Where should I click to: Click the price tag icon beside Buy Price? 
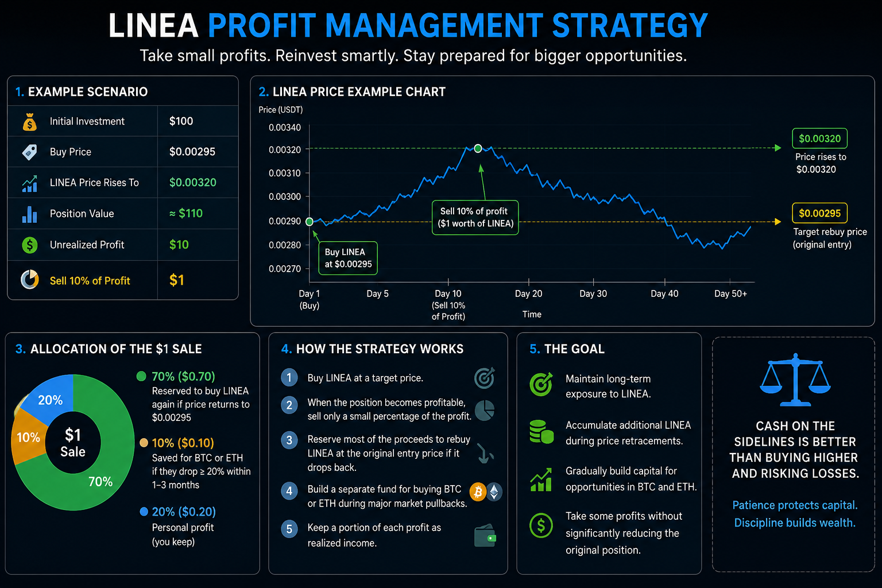pyautogui.click(x=29, y=152)
